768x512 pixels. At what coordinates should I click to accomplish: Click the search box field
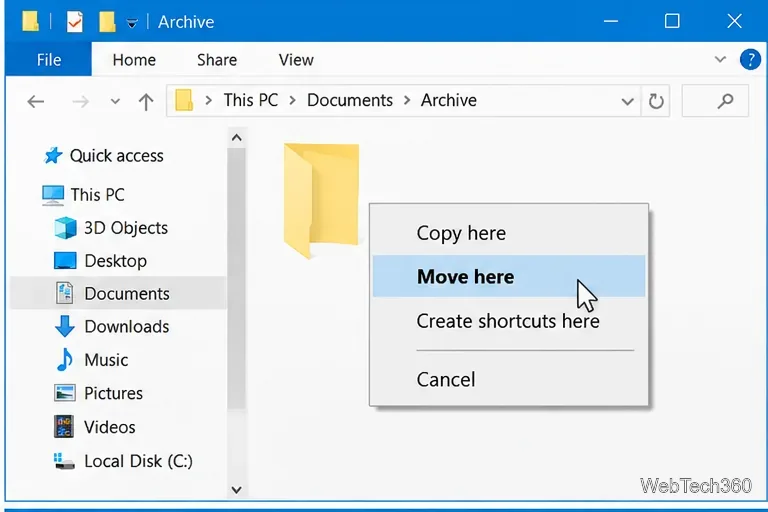[715, 101]
